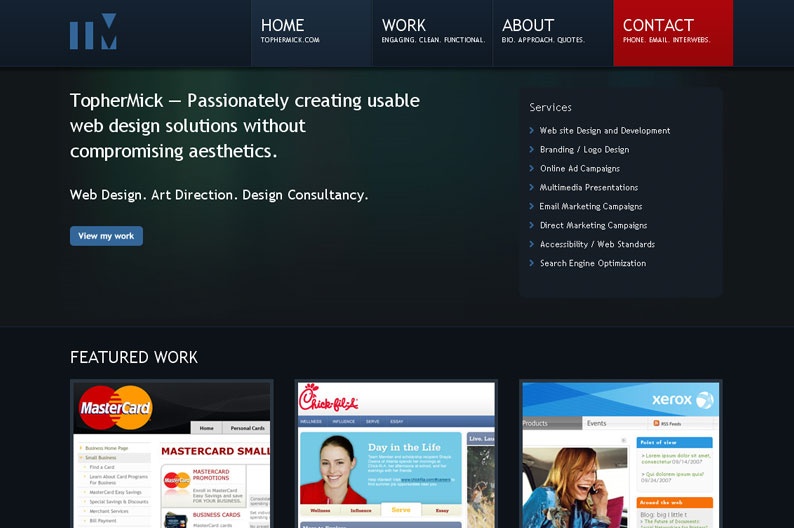
Task: Open the HOME navigation item
Action: pos(311,33)
